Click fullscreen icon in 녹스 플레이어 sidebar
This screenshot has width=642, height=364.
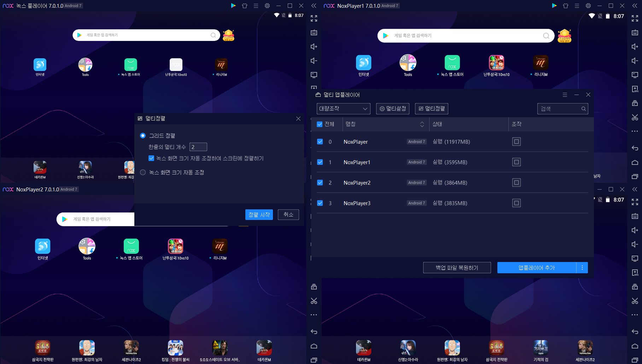point(314,18)
